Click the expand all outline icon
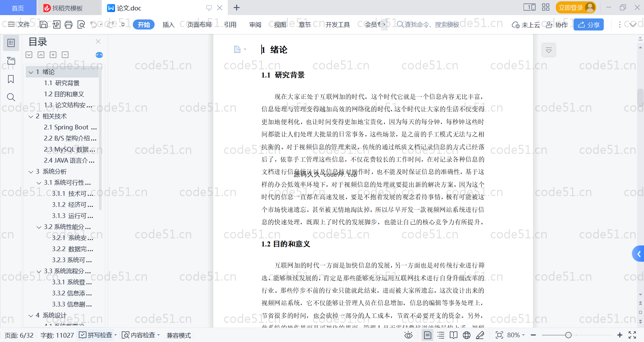The height and width of the screenshot is (342, 644). click(x=29, y=55)
